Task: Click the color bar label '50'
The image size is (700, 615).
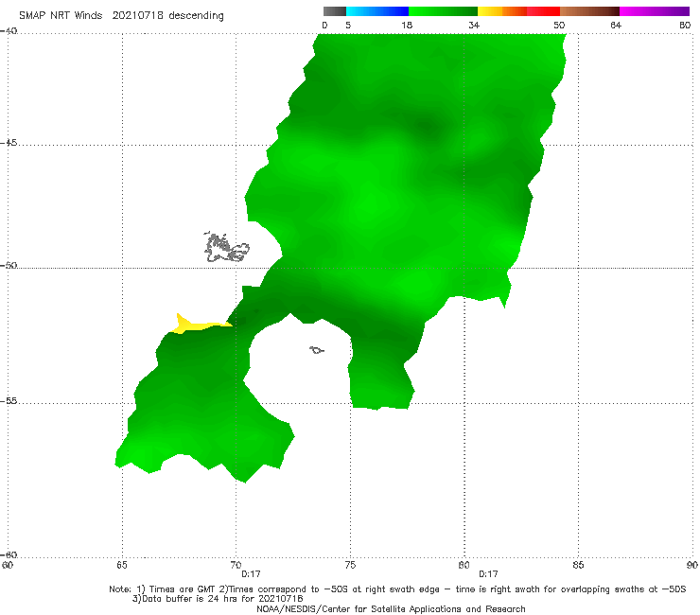Action: tap(559, 25)
